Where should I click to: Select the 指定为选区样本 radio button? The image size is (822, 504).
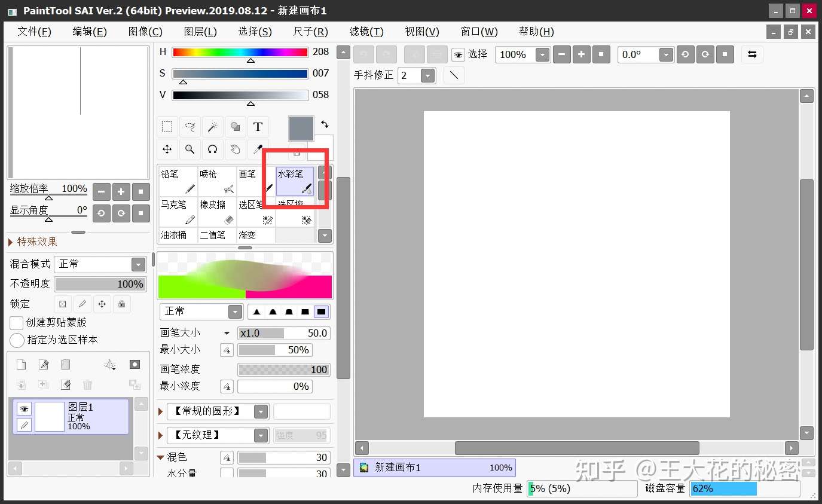coord(16,341)
